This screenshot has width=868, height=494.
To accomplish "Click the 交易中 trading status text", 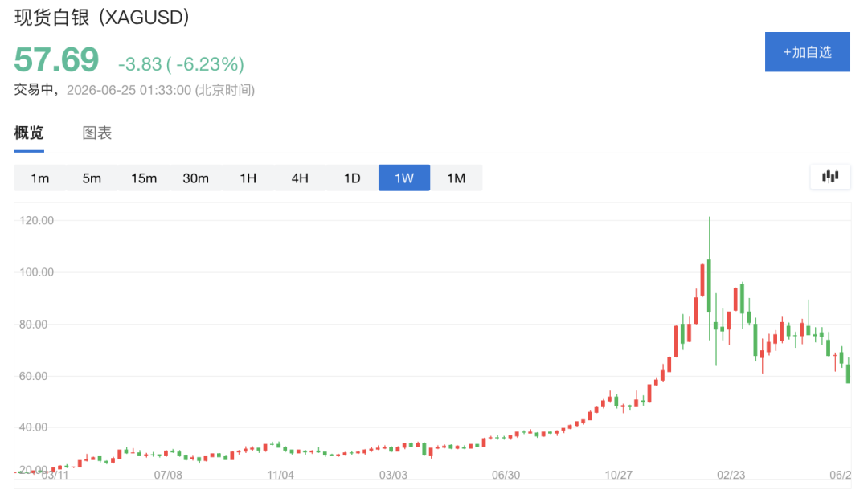I will point(33,90).
